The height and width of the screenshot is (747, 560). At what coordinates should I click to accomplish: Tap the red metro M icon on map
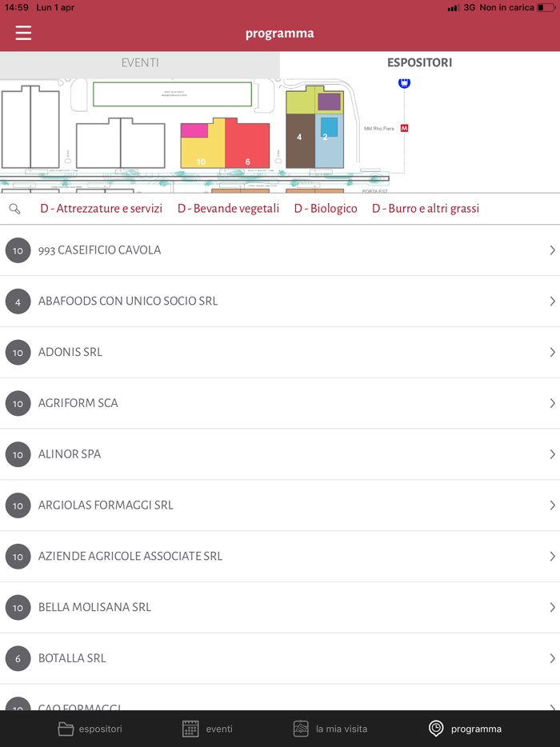tap(404, 128)
